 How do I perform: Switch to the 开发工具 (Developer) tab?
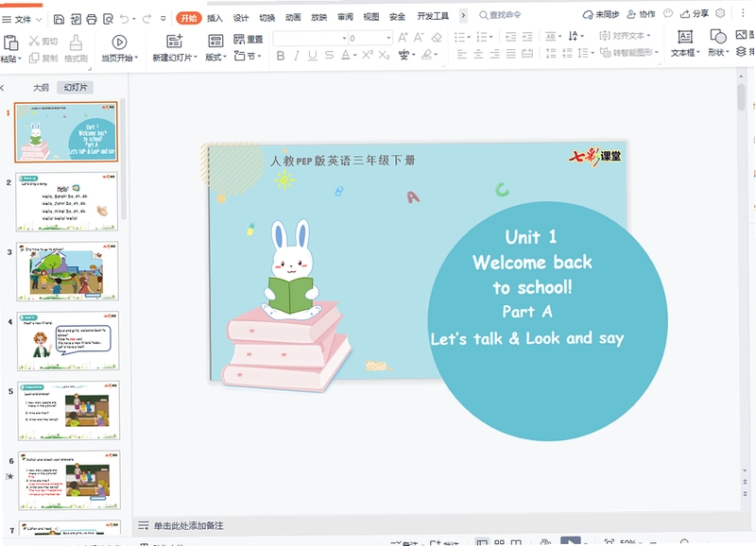[x=433, y=16]
